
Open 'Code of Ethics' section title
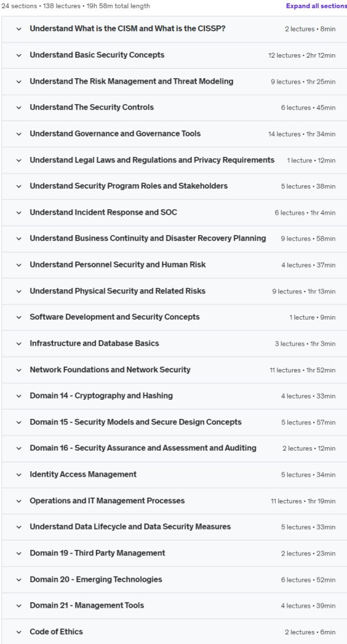[56, 632]
